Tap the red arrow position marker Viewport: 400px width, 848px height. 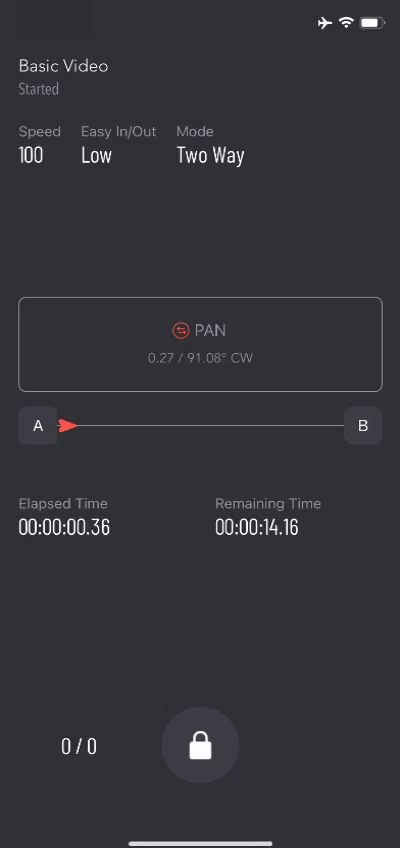[68, 426]
